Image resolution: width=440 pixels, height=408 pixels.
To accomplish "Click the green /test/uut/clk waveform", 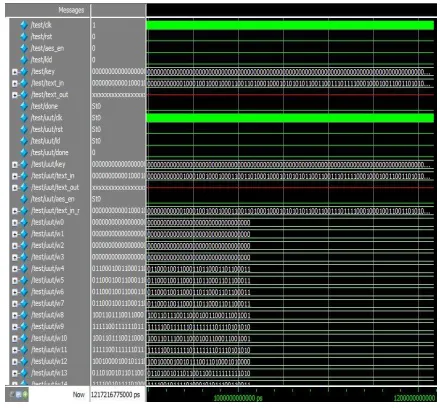I will click(290, 118).
